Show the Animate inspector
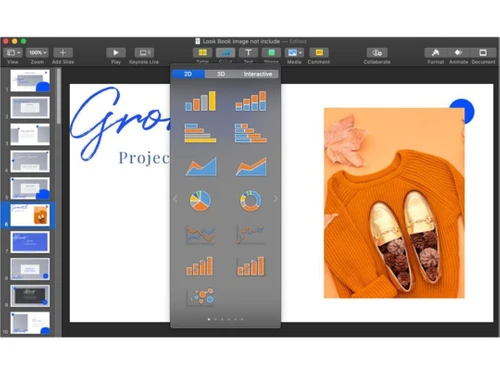Image resolution: width=500 pixels, height=375 pixels. coord(458,53)
